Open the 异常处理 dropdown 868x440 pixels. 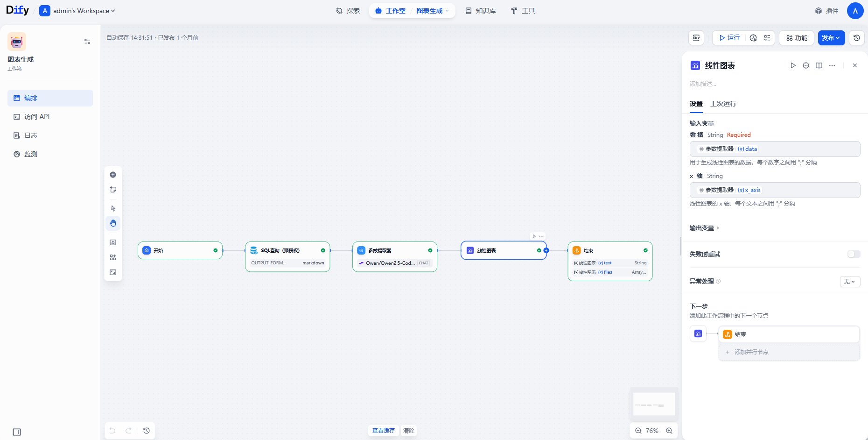pyautogui.click(x=849, y=281)
